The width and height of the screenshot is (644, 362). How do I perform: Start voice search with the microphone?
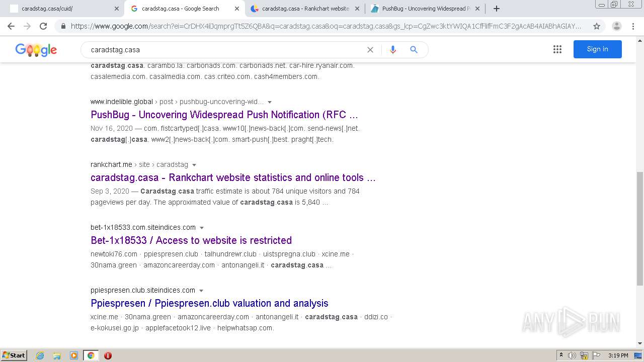pos(393,50)
